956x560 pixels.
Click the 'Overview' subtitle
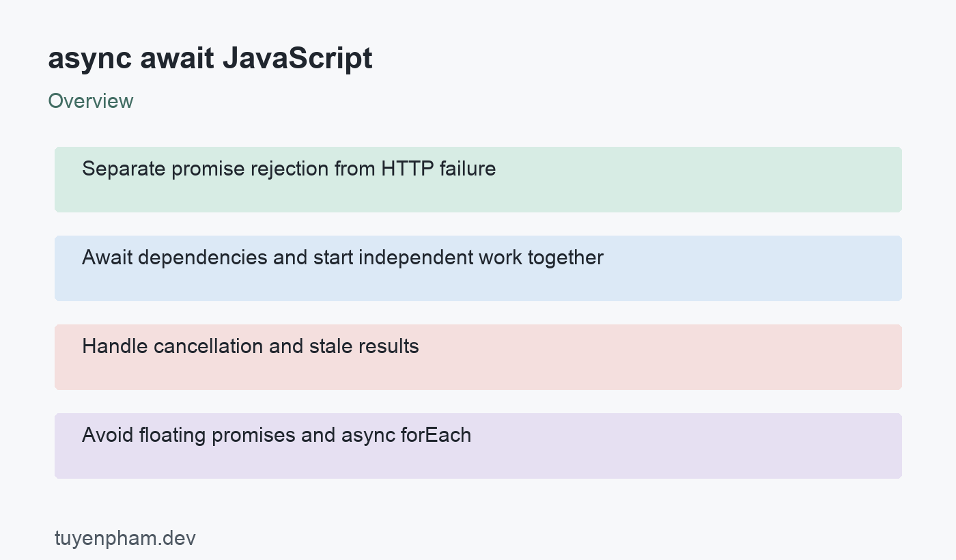click(91, 101)
